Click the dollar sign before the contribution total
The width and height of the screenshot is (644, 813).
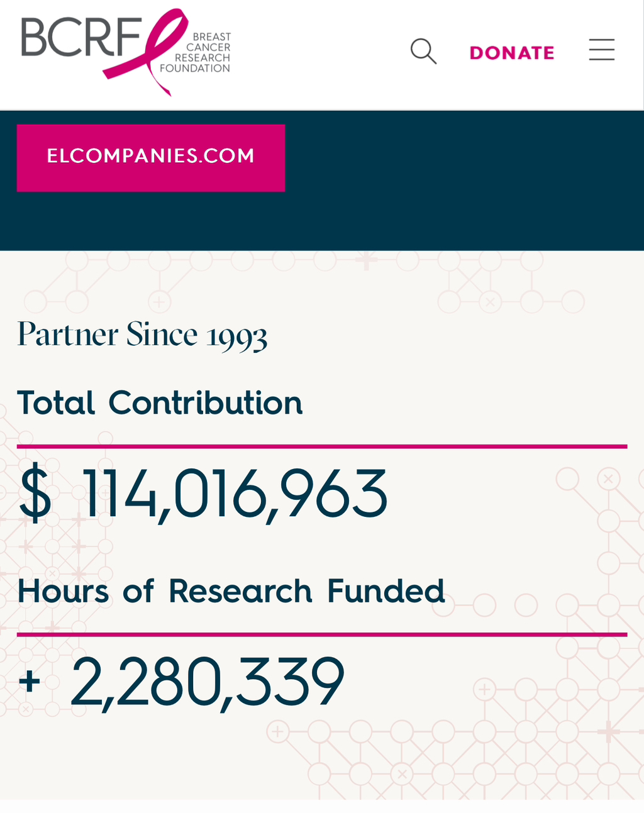(35, 495)
